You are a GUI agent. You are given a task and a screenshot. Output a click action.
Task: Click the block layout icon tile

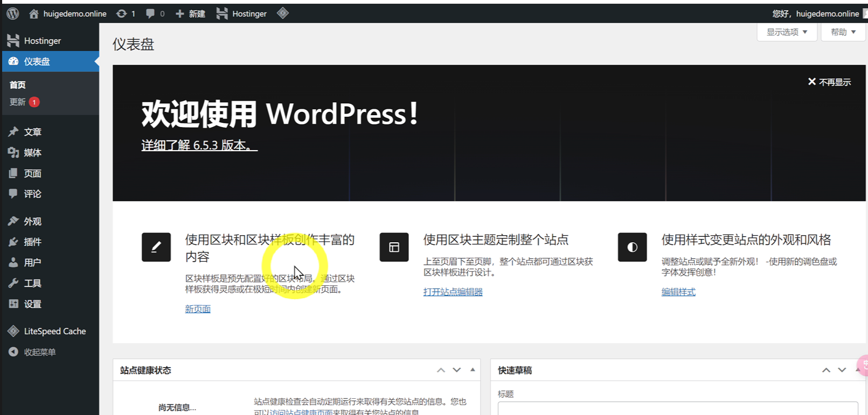[394, 247]
